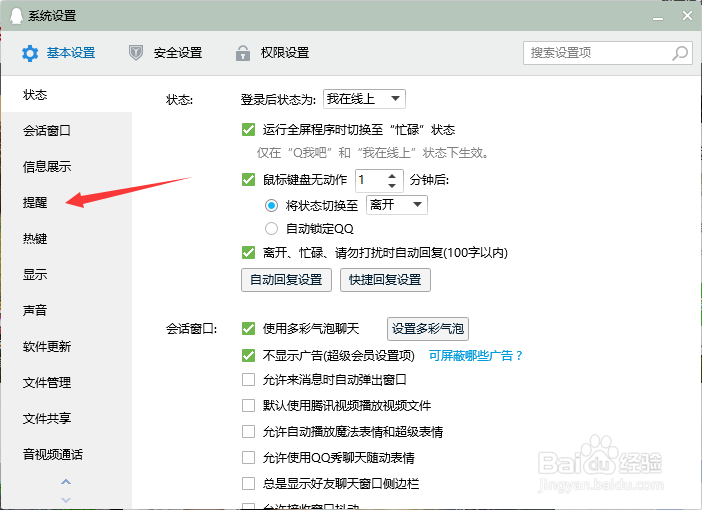The height and width of the screenshot is (510, 702).
Task: Click the sidebar down chevron arrow
Action: [x=66, y=500]
